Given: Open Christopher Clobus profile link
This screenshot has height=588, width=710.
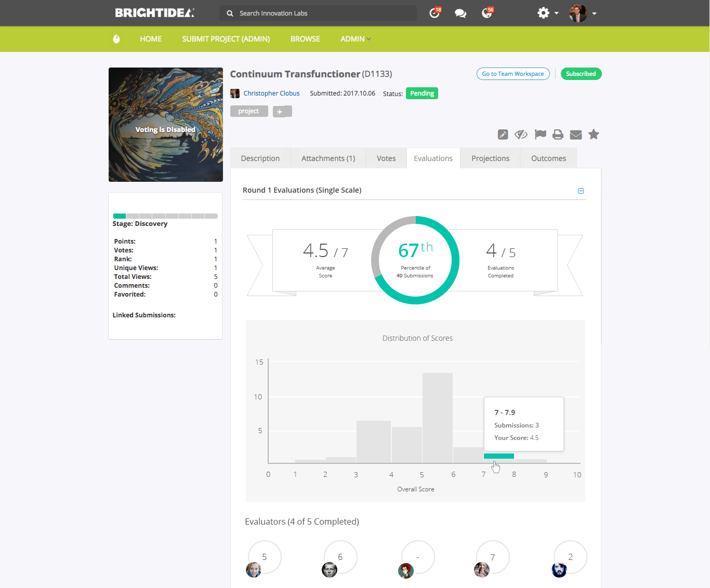Looking at the screenshot, I should (x=271, y=93).
